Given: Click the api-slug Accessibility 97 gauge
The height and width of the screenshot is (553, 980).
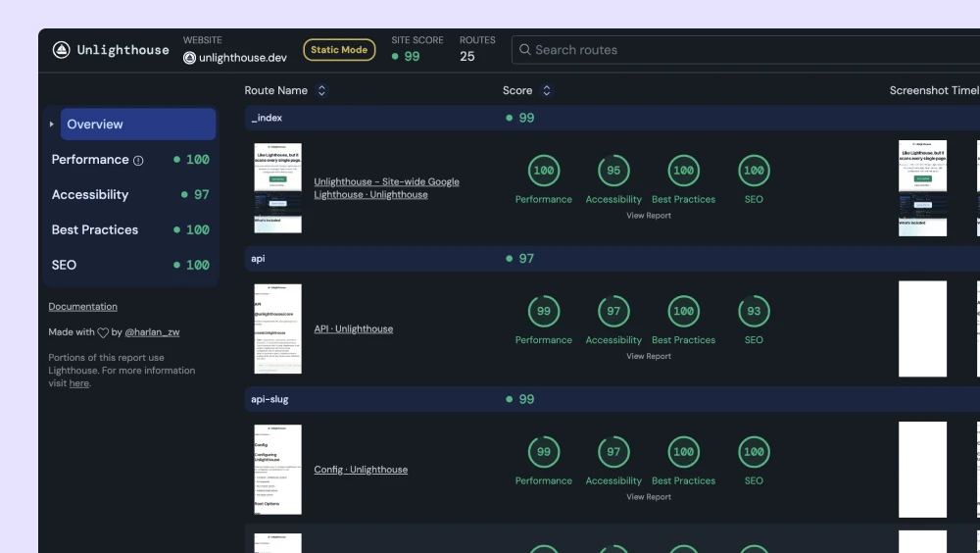Looking at the screenshot, I should coord(613,452).
